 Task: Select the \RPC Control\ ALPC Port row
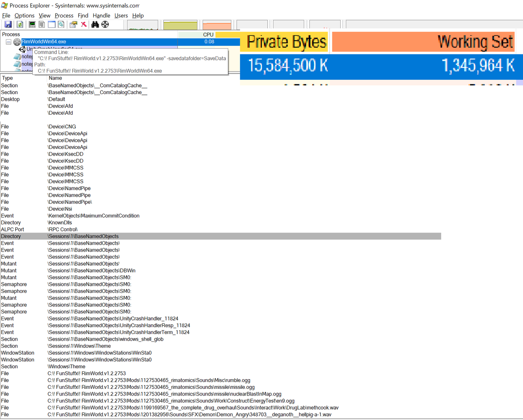tap(220, 229)
